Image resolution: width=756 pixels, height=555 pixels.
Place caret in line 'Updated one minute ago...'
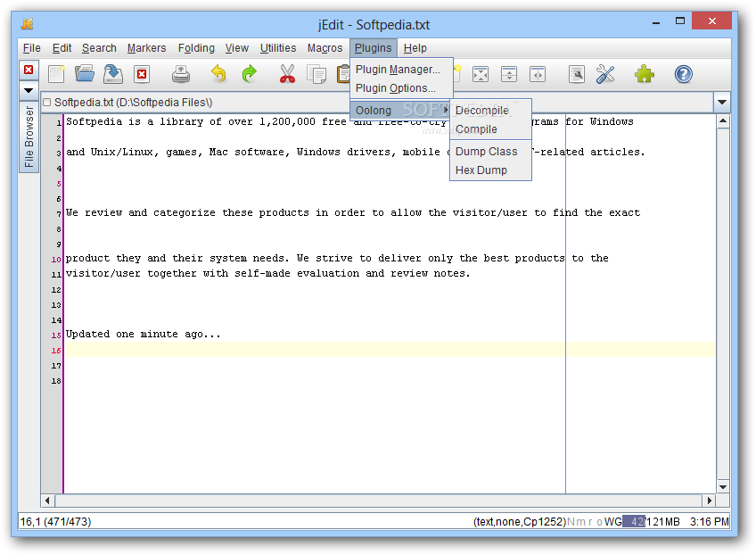(x=144, y=334)
